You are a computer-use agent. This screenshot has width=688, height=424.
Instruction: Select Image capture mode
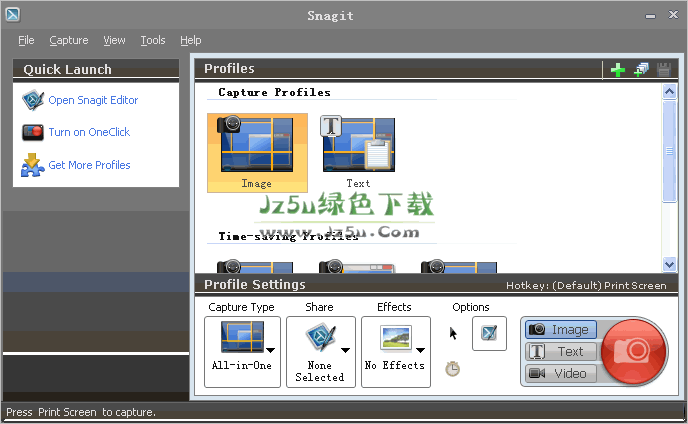[561, 330]
